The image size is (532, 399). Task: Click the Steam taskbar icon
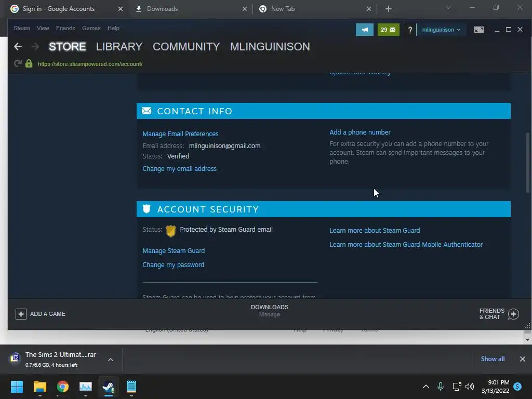pos(109,387)
